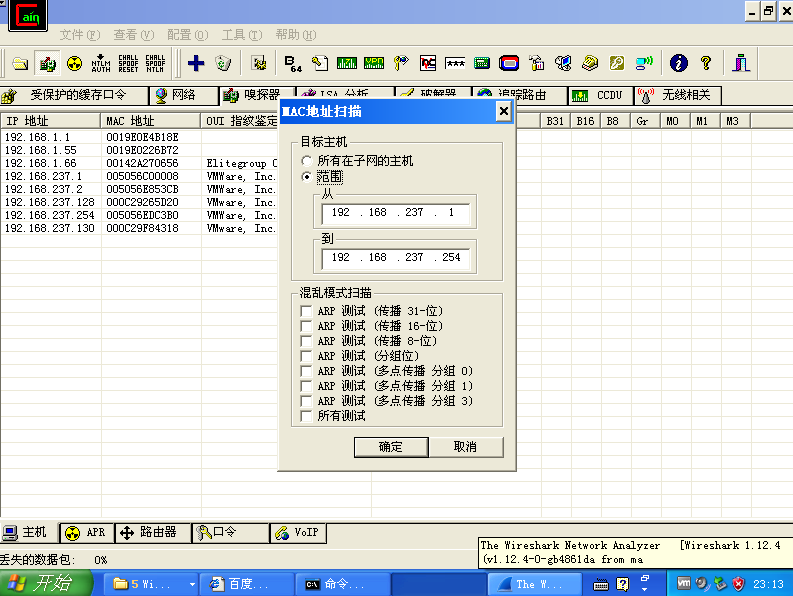The height and width of the screenshot is (596, 793).
Task: Click the 确定 button
Action: 391,447
